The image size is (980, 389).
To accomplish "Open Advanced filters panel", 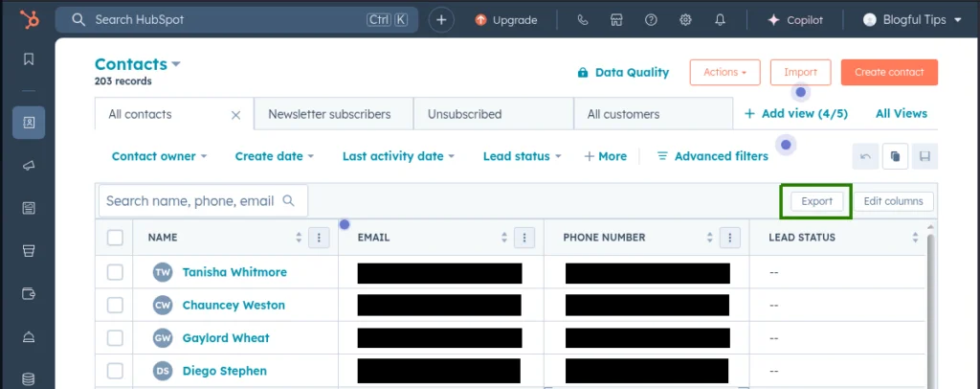I will [712, 156].
